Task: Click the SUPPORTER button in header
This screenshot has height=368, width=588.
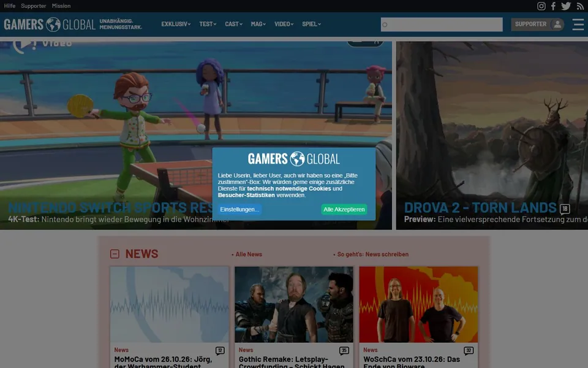Action: [537, 25]
